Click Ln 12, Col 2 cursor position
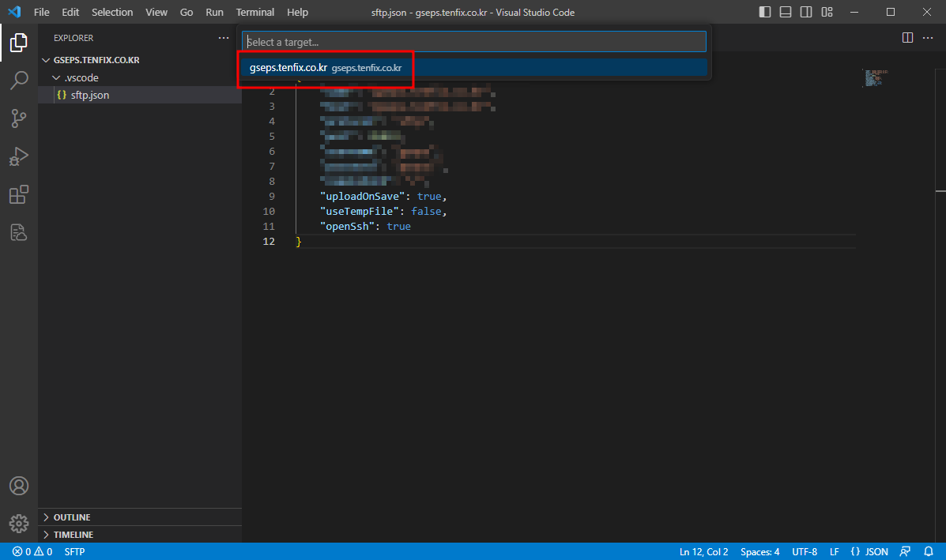 (x=703, y=551)
